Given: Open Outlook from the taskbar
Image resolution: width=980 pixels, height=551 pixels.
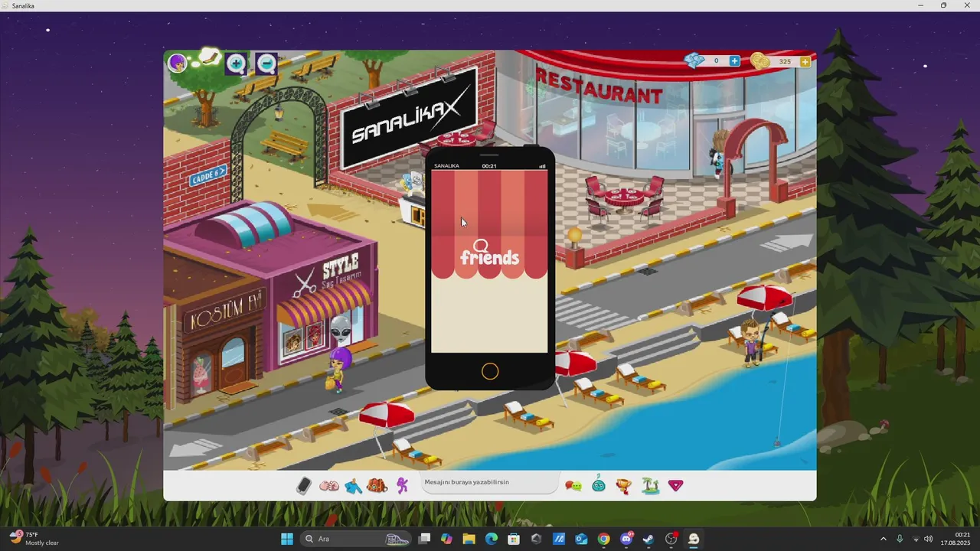Looking at the screenshot, I should [x=581, y=539].
